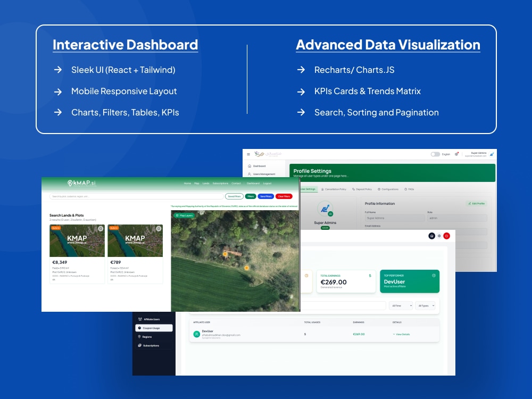Click the clock icon on the partially hidden card

tap(306, 276)
